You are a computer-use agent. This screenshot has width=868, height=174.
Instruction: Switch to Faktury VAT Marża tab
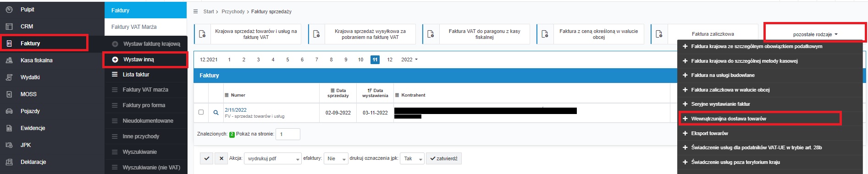pyautogui.click(x=134, y=27)
